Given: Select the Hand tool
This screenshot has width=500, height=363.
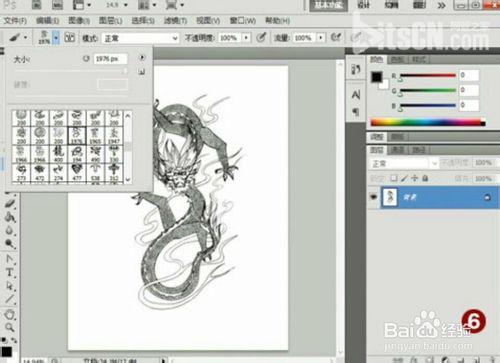Looking at the screenshot, I should pyautogui.click(x=10, y=314).
